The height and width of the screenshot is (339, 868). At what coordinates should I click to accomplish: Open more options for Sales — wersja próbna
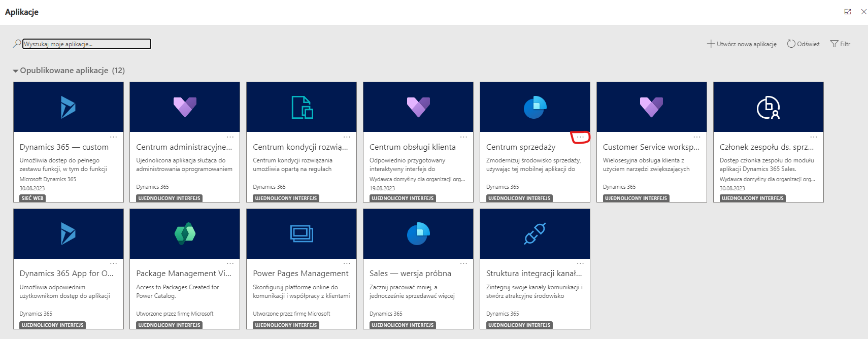[464, 263]
